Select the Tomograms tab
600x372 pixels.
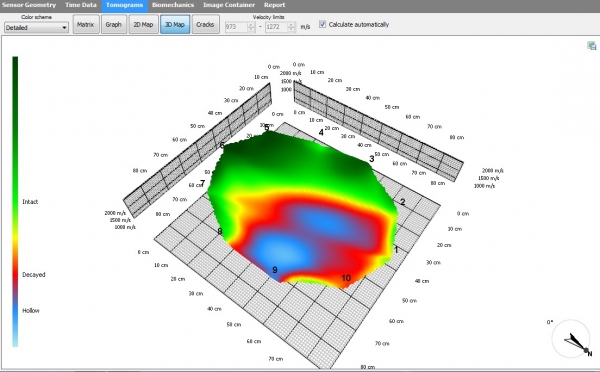point(124,5)
